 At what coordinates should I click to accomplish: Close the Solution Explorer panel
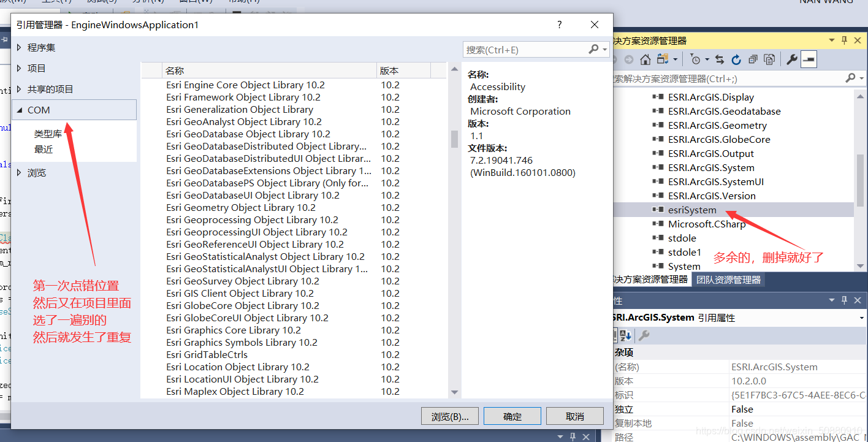coord(858,40)
